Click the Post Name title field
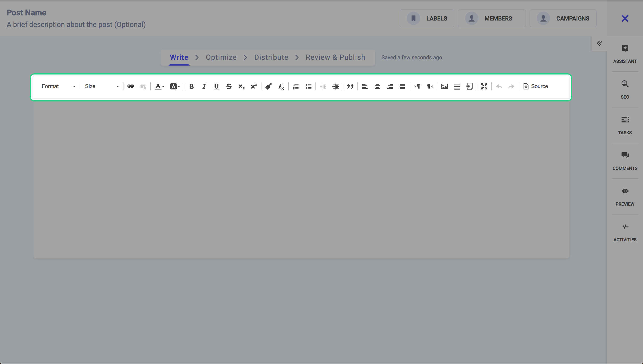Image resolution: width=643 pixels, height=364 pixels. point(26,12)
